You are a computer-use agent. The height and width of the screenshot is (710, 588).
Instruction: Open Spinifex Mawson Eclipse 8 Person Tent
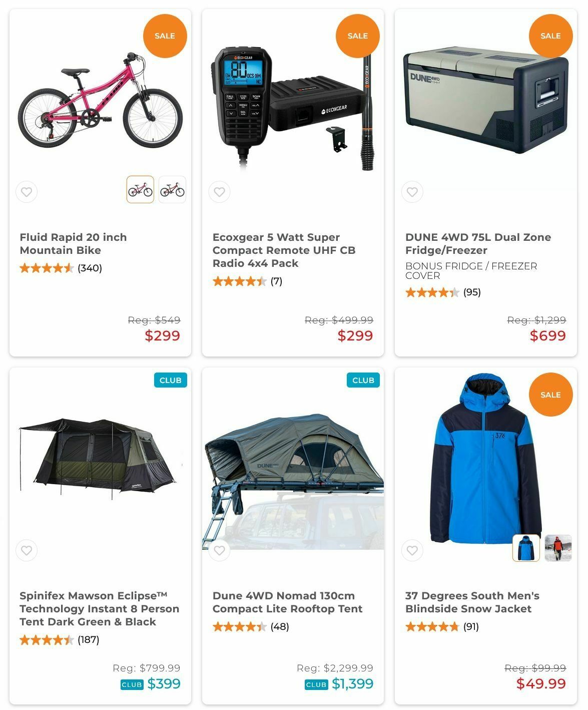point(99,609)
